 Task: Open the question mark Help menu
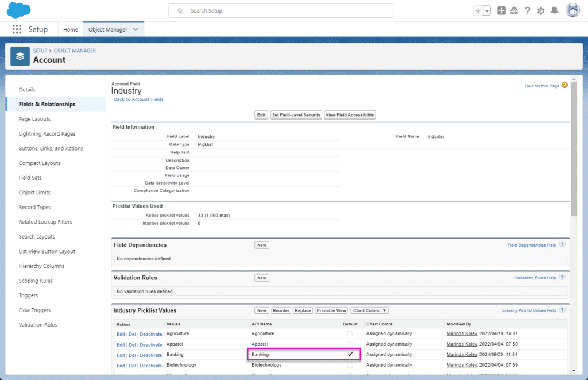point(527,11)
